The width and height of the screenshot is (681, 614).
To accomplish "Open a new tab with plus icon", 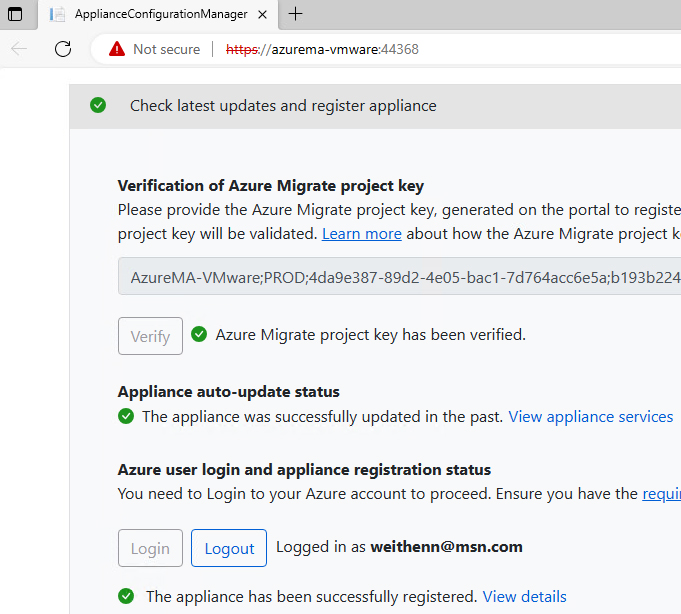I will tap(296, 14).
